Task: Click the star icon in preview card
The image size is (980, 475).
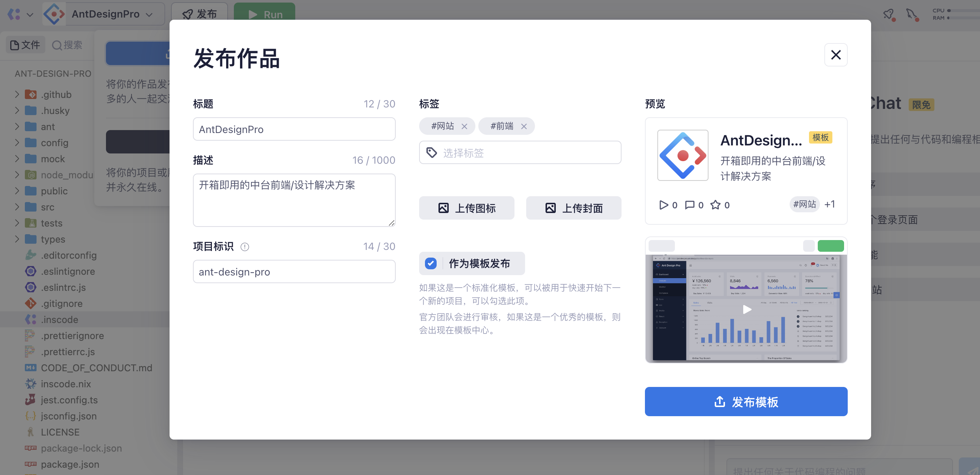Action: click(x=715, y=205)
